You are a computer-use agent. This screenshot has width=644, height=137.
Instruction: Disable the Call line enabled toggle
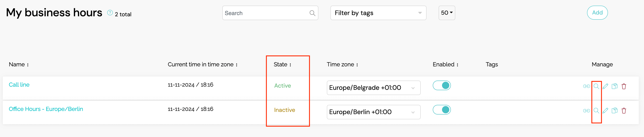pos(441,86)
